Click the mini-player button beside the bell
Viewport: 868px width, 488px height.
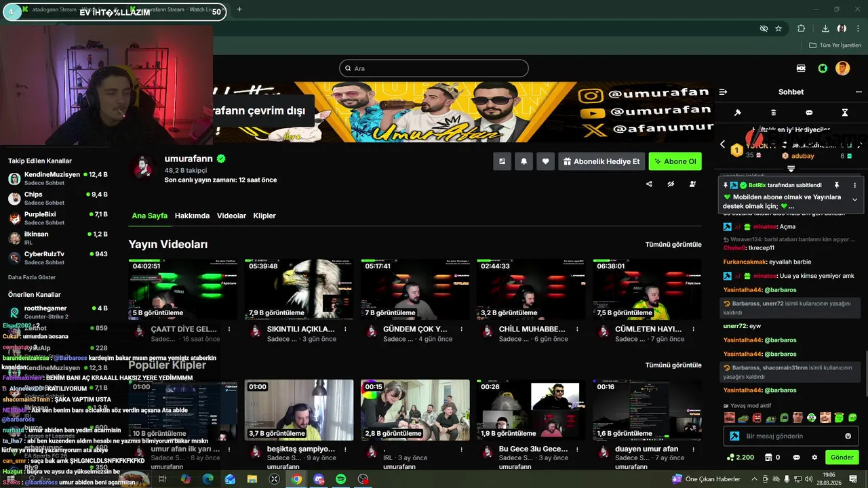coord(502,161)
